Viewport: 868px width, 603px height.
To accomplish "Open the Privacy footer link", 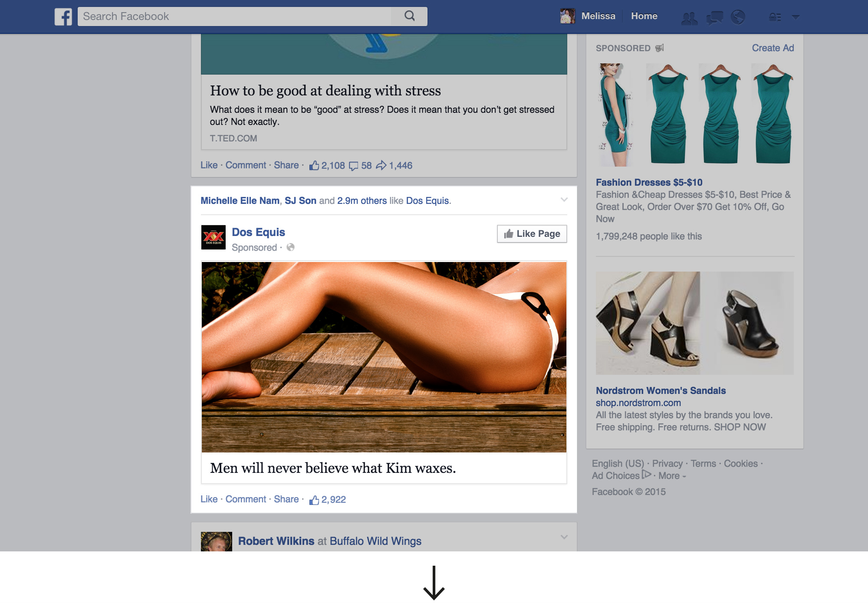I will tap(667, 464).
